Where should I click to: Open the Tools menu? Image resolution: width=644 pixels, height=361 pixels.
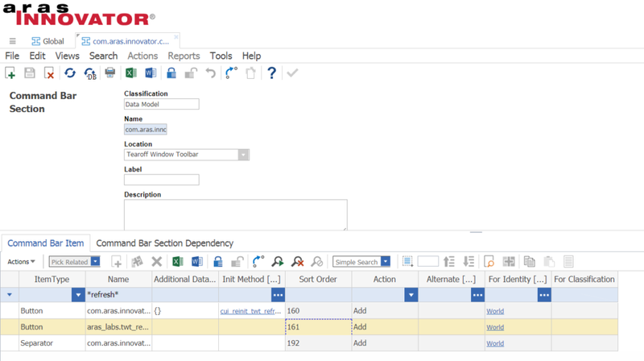(x=221, y=56)
